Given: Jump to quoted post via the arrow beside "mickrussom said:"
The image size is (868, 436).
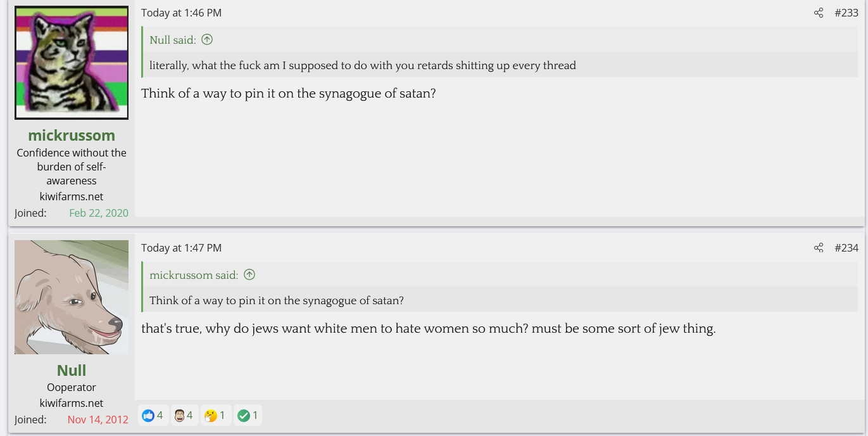Looking at the screenshot, I should [249, 275].
